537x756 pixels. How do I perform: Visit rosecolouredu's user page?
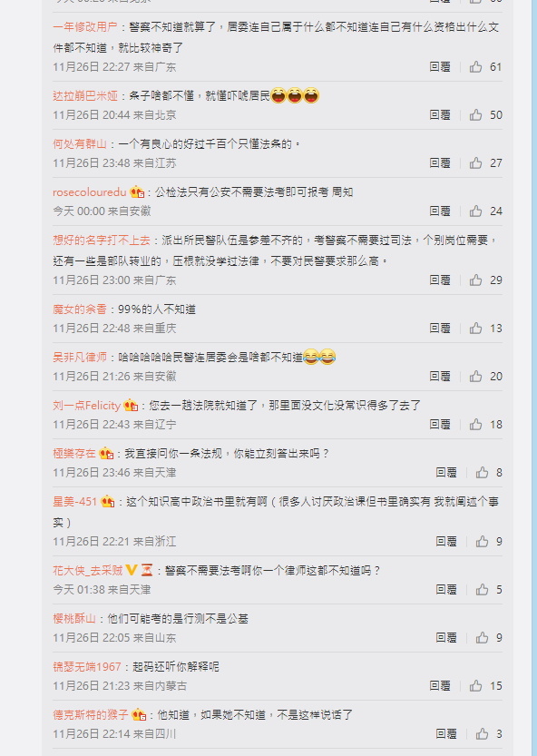pyautogui.click(x=90, y=191)
